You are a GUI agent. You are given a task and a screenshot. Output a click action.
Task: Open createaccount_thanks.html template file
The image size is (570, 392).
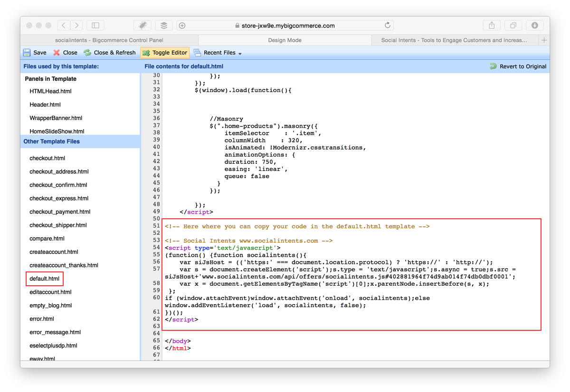point(64,265)
